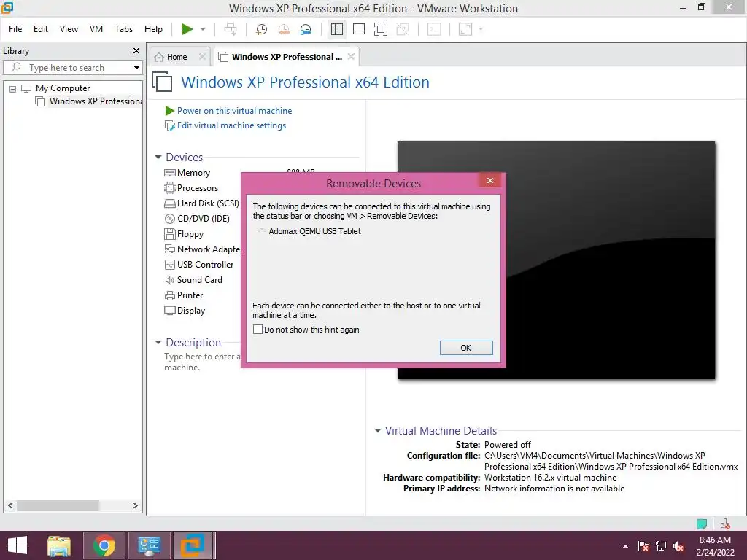
Task: Collapse the Devices section
Action: [158, 157]
